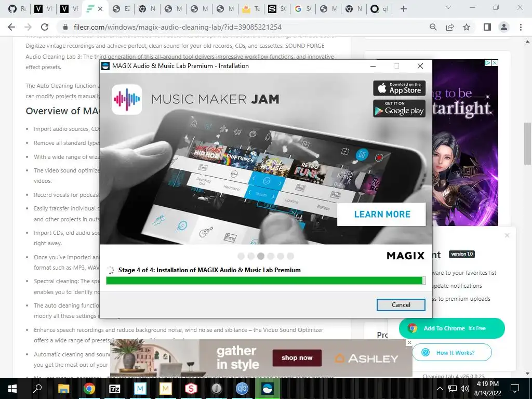Open the AdChoices icon on side ad

tap(488, 63)
